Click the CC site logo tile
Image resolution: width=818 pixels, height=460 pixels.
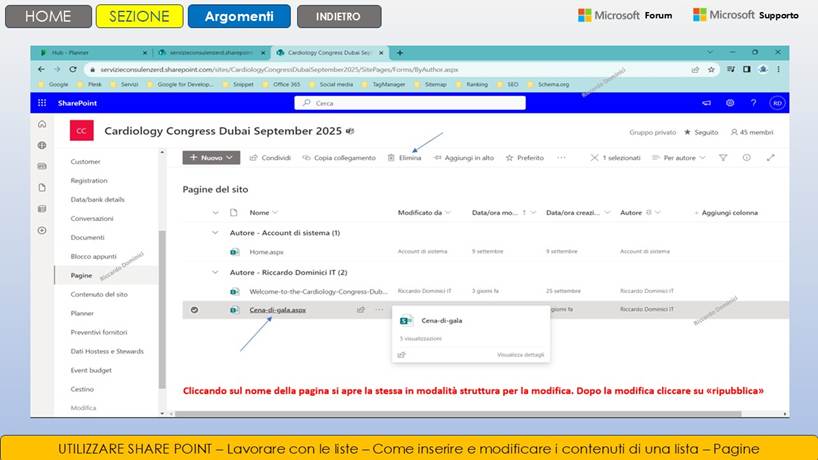(81, 131)
